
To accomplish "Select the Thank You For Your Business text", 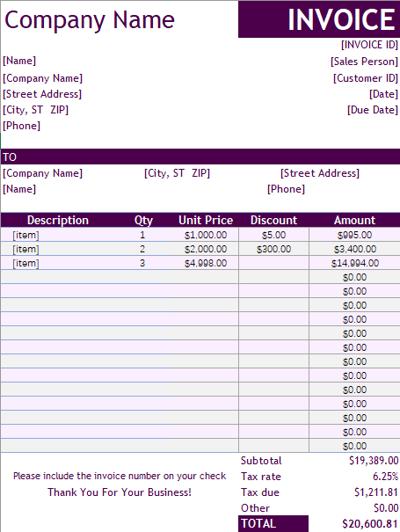I will (x=120, y=492).
